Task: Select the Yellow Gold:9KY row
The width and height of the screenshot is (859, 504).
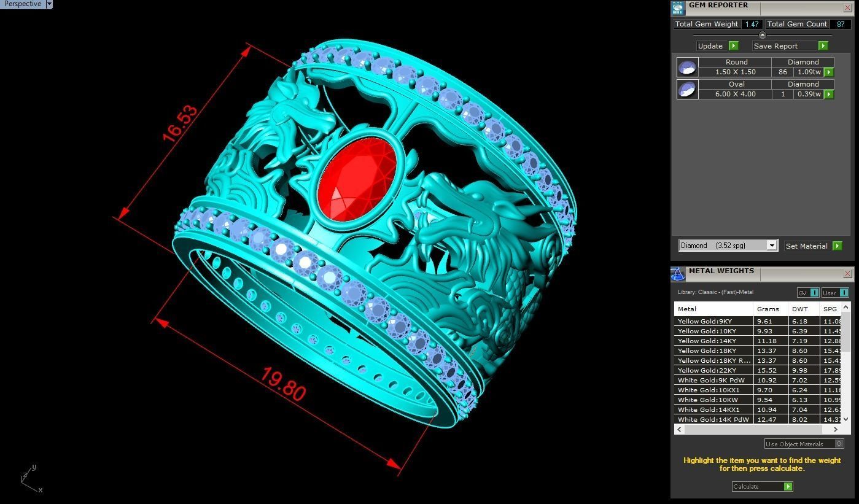Action: pos(757,321)
